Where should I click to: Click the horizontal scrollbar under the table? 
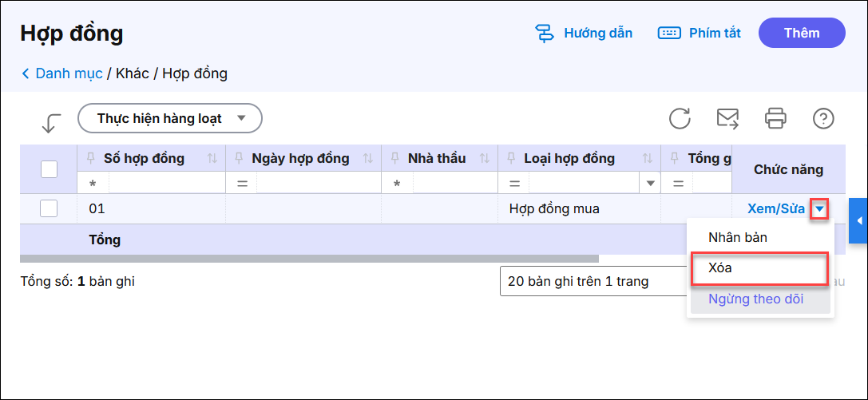[309, 259]
